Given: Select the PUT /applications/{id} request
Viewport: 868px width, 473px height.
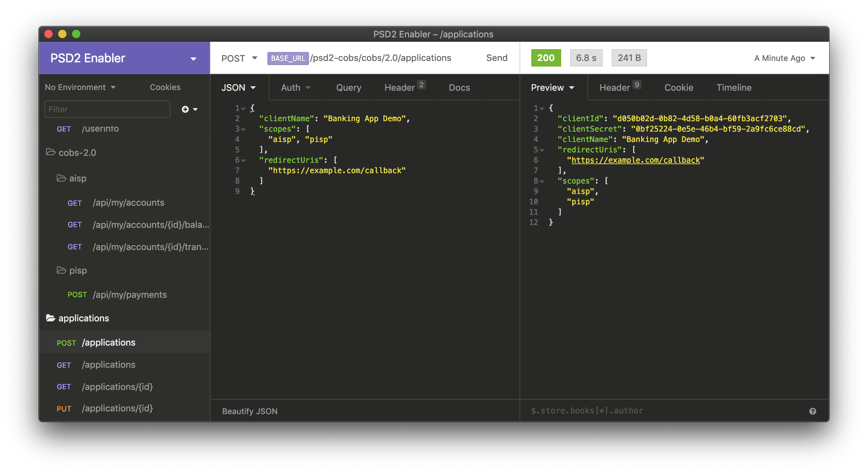Looking at the screenshot, I should tap(125, 409).
